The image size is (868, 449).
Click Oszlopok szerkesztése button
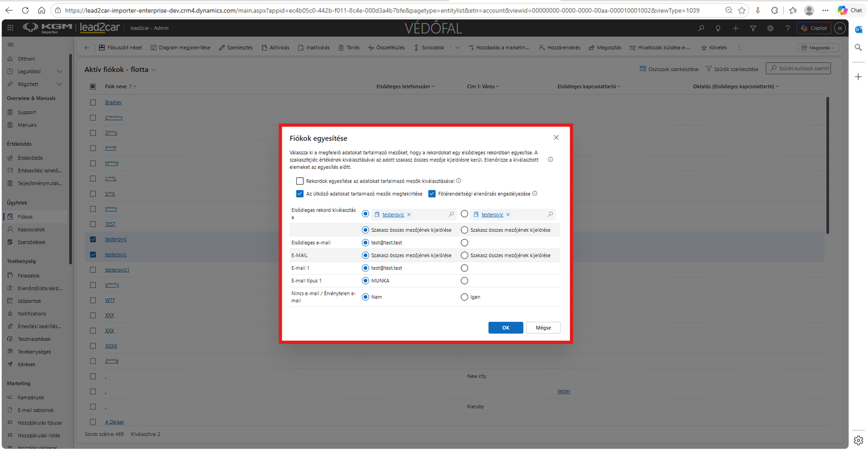[x=669, y=69]
